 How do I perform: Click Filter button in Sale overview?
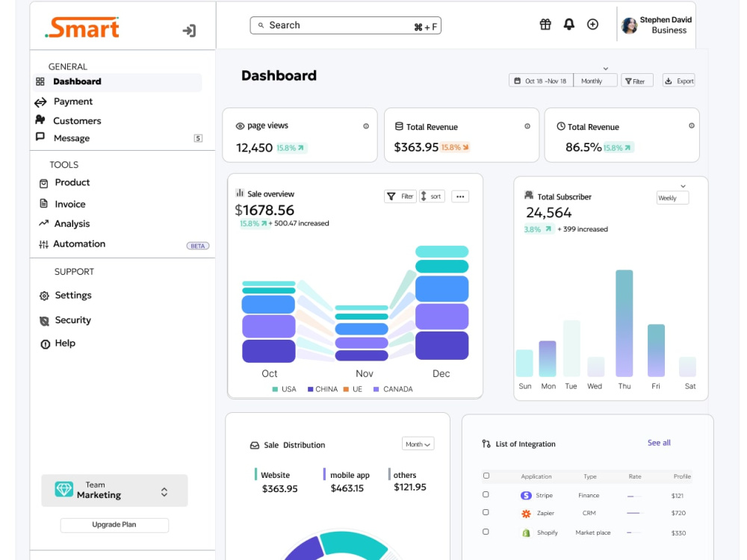[x=400, y=196]
